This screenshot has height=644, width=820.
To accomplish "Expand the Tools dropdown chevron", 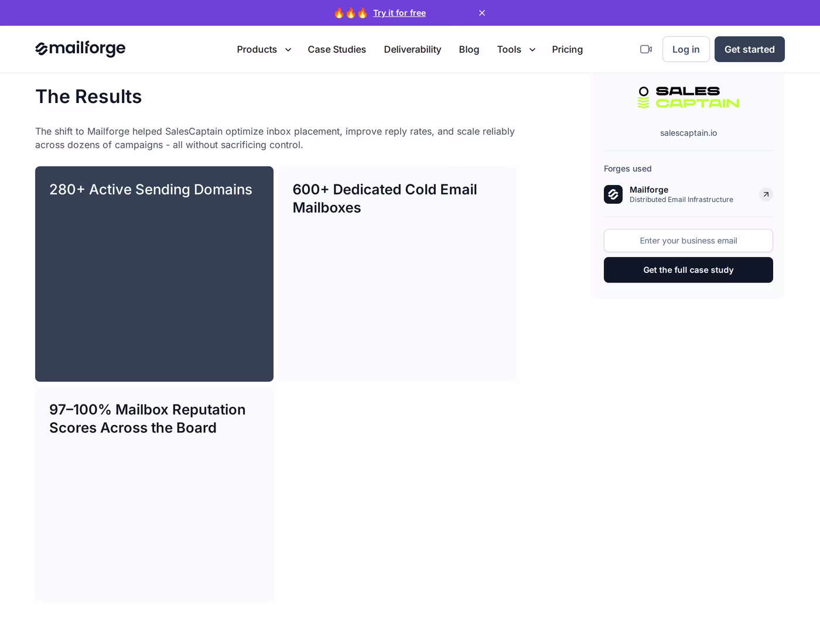I will click(x=532, y=50).
